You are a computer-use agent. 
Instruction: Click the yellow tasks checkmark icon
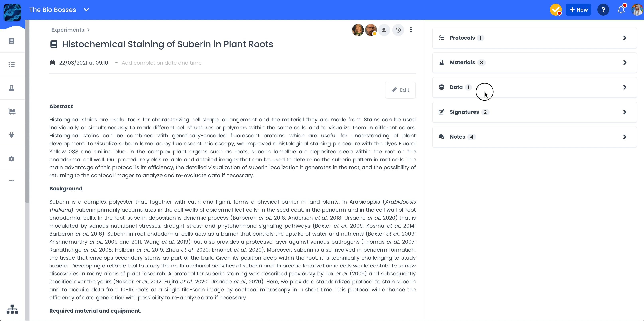(555, 10)
